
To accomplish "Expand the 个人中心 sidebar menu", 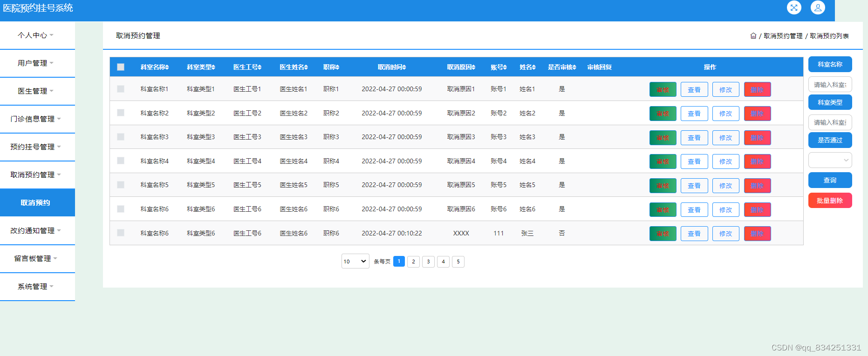I will 37,35.
